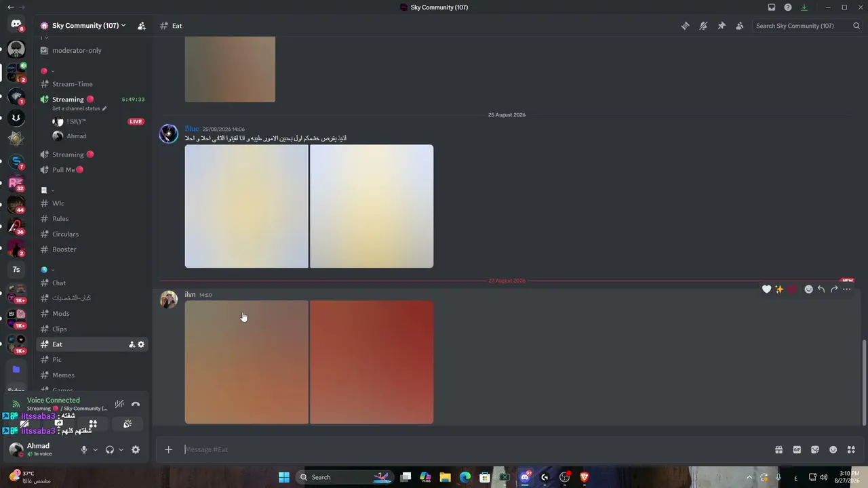Viewport: 868px width, 488px height.
Task: Go to the Circulars channel
Action: coord(92,234)
